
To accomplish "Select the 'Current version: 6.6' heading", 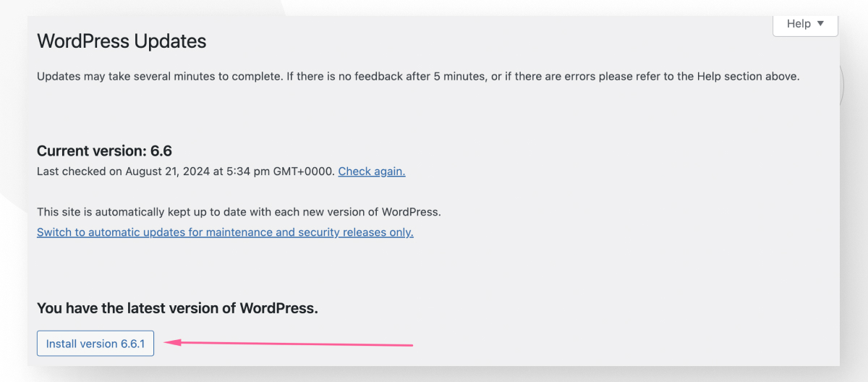I will coord(104,151).
